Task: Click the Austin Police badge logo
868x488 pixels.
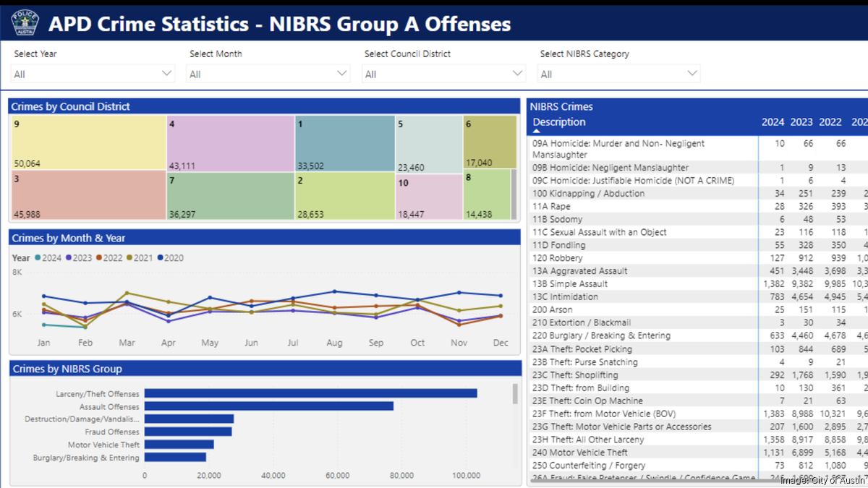Action: [25, 24]
